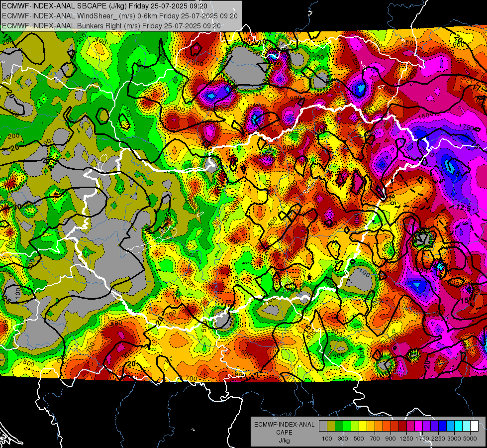
Task: Click the olive swatch in the CAPE legend
Action: coord(331,426)
